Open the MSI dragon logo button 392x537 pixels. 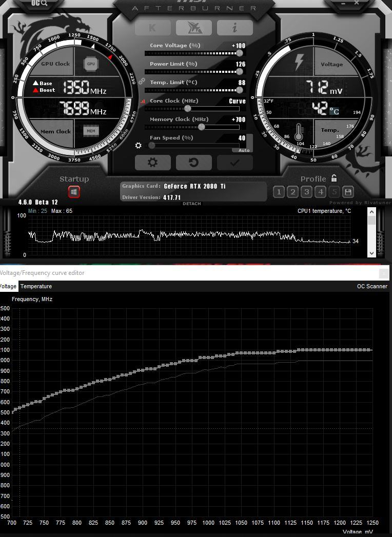(x=194, y=28)
